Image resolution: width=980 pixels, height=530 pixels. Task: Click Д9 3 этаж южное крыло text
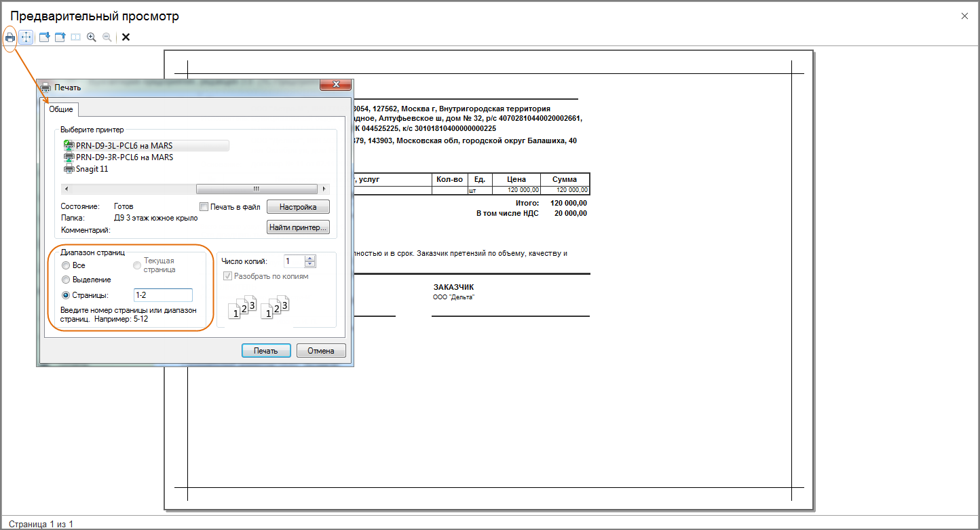pyautogui.click(x=155, y=218)
